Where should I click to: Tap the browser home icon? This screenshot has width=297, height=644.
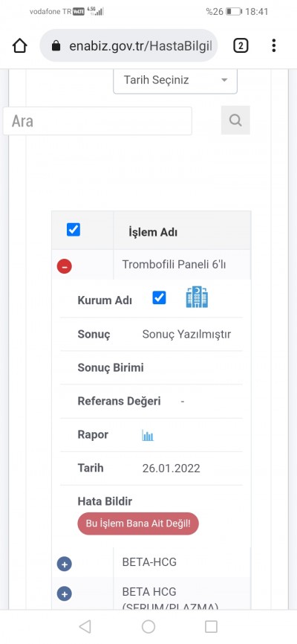20,46
